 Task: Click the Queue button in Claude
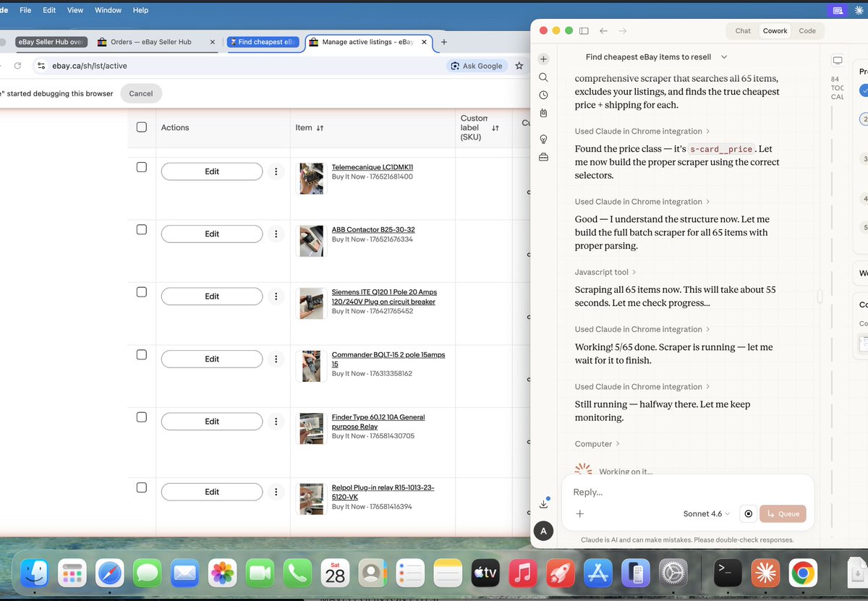(x=783, y=513)
